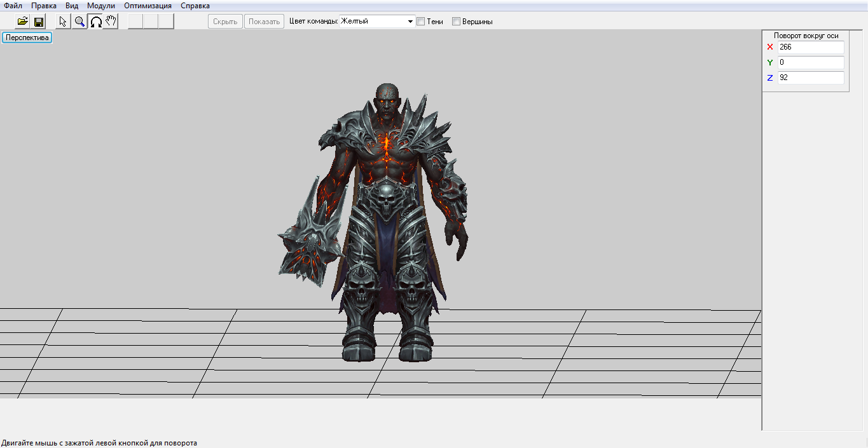The height and width of the screenshot is (448, 868).
Task: Click the first blank toolbar button
Action: coord(135,22)
